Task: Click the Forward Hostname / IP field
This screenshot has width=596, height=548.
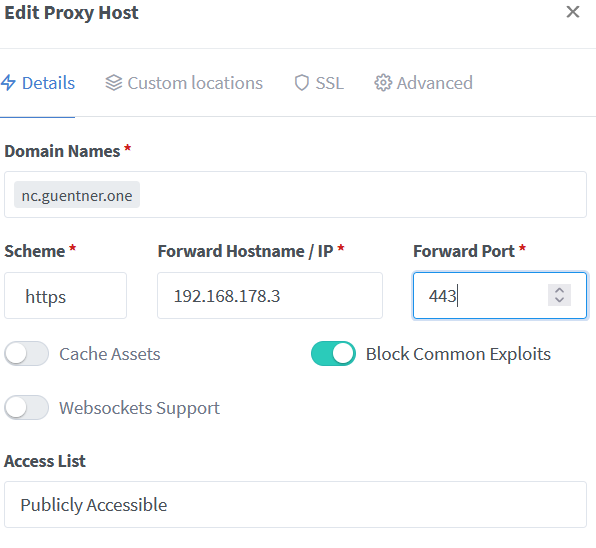Action: click(270, 296)
